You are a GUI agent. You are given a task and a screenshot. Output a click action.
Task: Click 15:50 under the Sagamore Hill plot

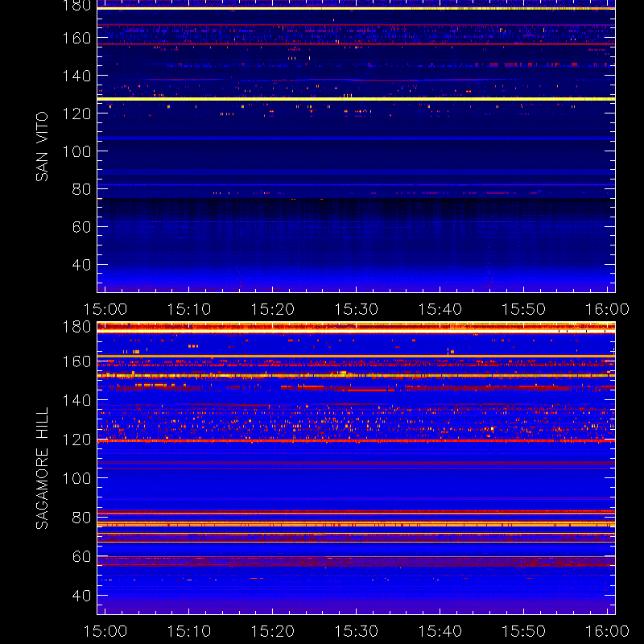(x=524, y=631)
